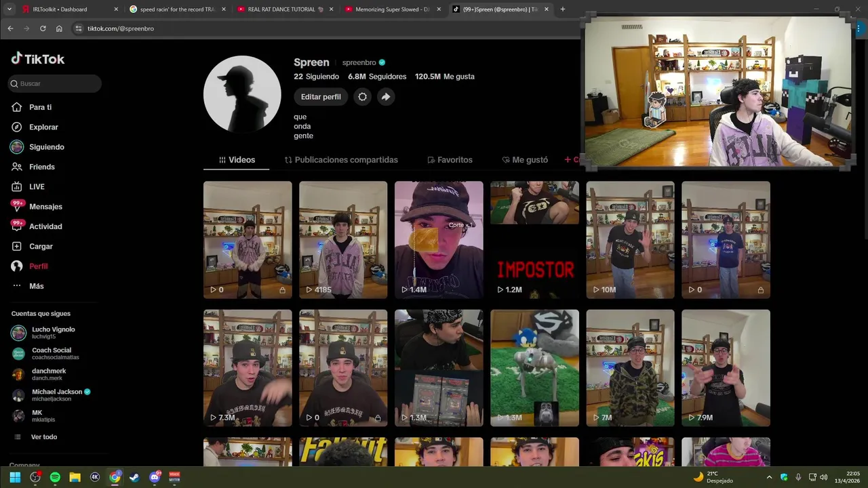Screen dimensions: 868x488
Task: Open the video with 7M views
Action: coord(630,368)
